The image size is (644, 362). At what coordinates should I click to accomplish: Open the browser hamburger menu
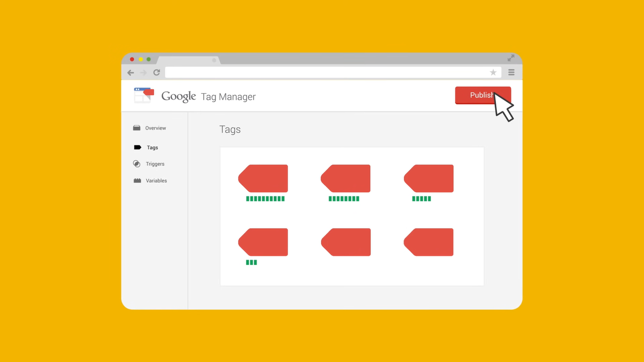click(x=511, y=73)
